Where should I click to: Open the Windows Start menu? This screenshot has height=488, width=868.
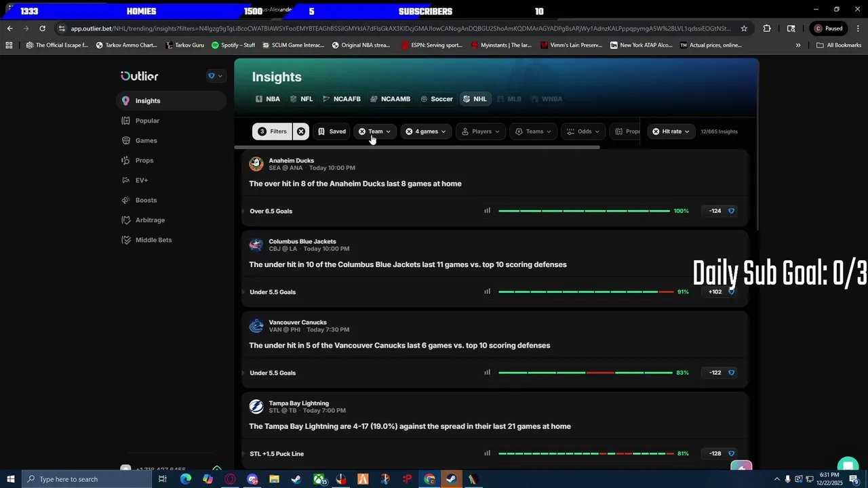(x=11, y=479)
